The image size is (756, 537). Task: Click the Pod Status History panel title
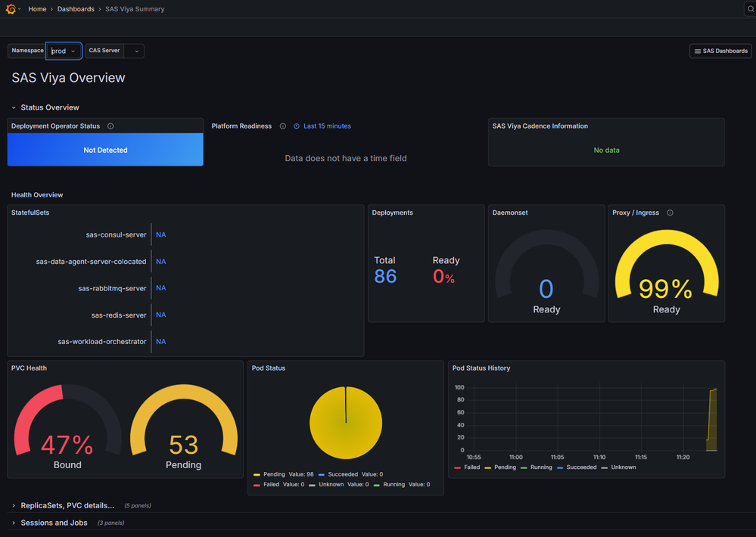(481, 368)
